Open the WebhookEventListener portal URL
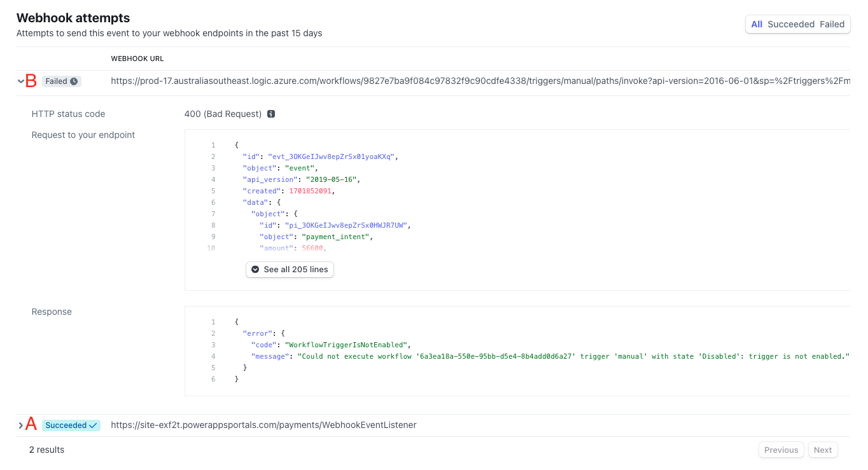This screenshot has height=470, width=868. pyautogui.click(x=263, y=424)
